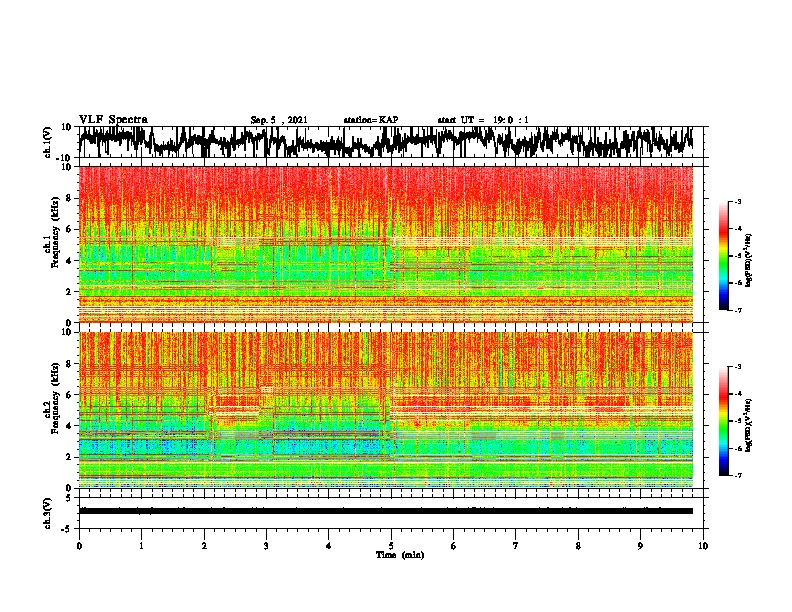Screen dimensions: 792x612
Task: Click the "-3" label on ch.2 color scale
Action: [737, 367]
